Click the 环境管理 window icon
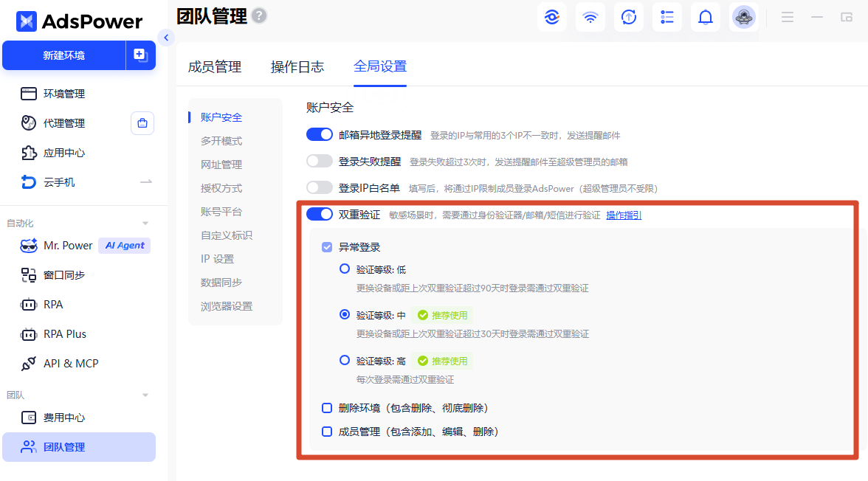Image resolution: width=868 pixels, height=481 pixels. tap(28, 94)
